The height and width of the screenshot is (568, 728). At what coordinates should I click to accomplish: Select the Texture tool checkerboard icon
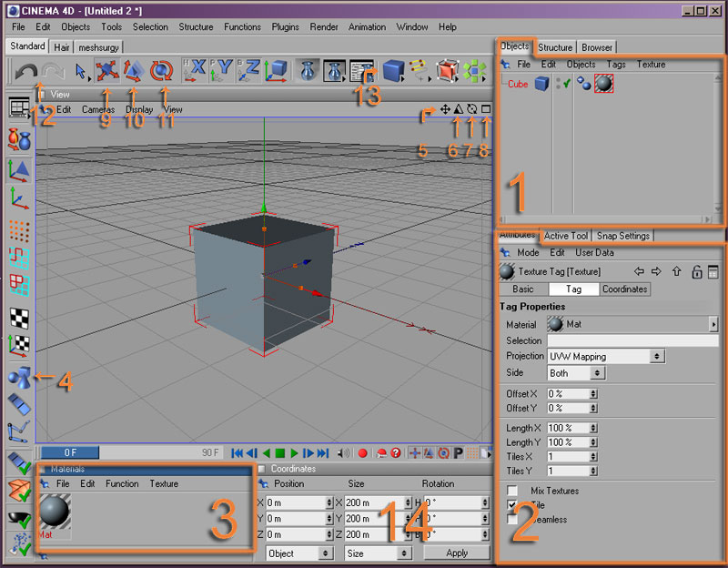click(x=19, y=319)
